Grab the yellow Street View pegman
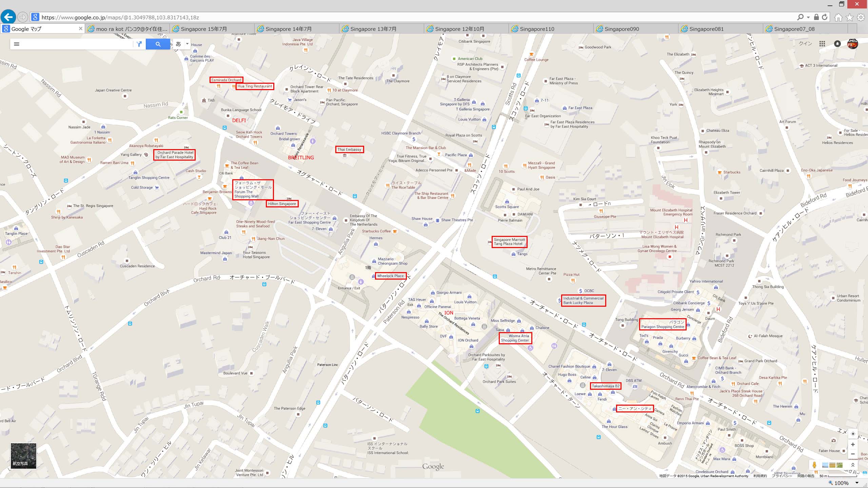 click(x=814, y=465)
